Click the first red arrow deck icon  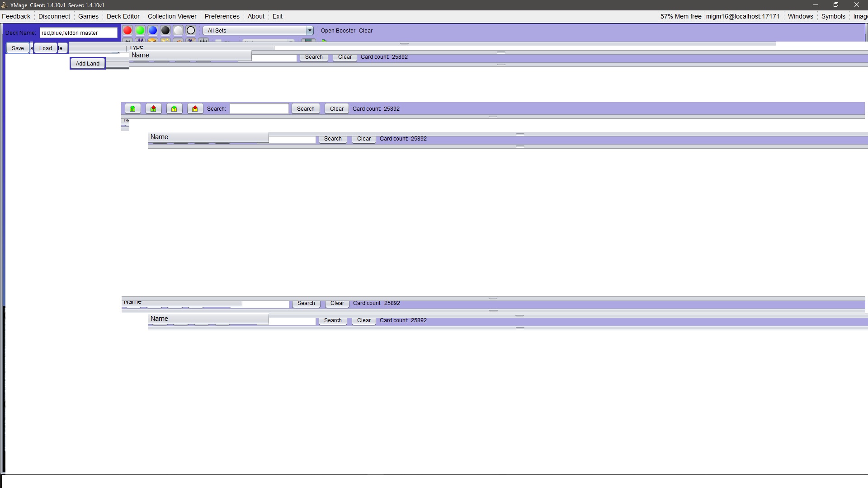(x=153, y=109)
